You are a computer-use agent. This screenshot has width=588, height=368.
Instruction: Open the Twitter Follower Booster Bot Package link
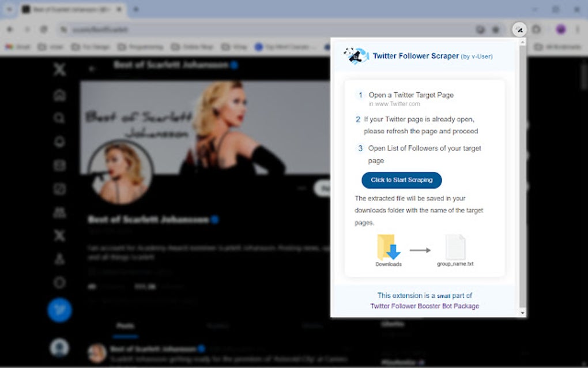point(424,306)
